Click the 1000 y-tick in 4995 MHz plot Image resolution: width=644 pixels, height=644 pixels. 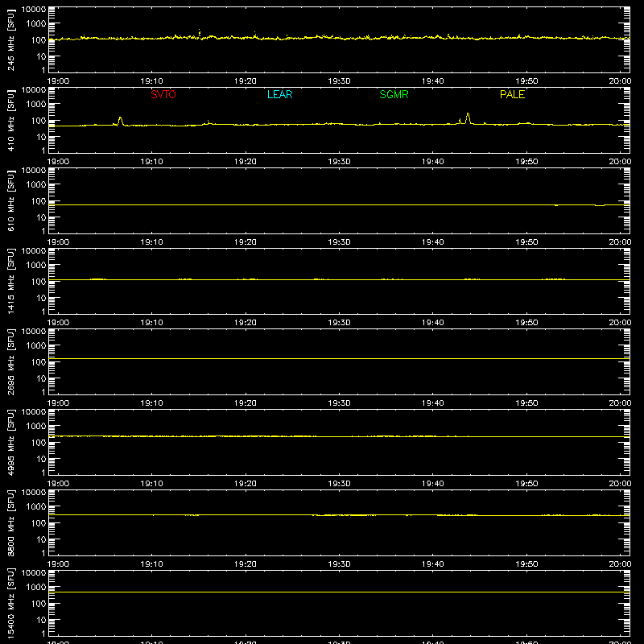(36, 427)
